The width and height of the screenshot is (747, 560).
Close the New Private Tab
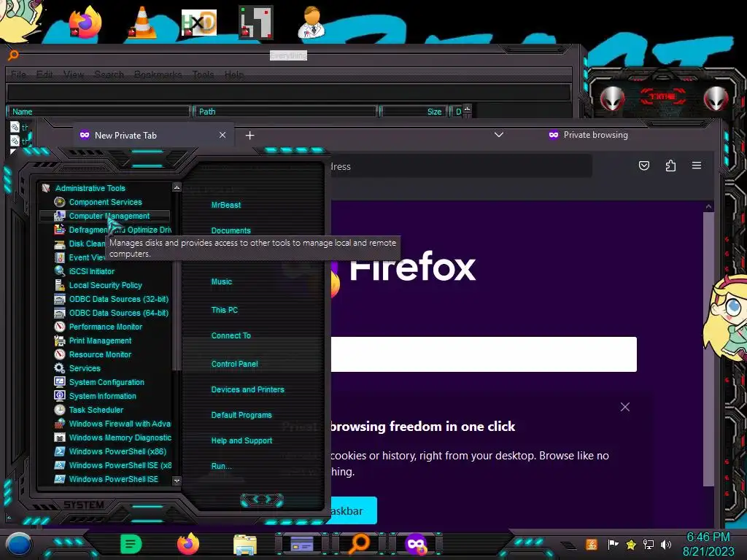click(222, 135)
